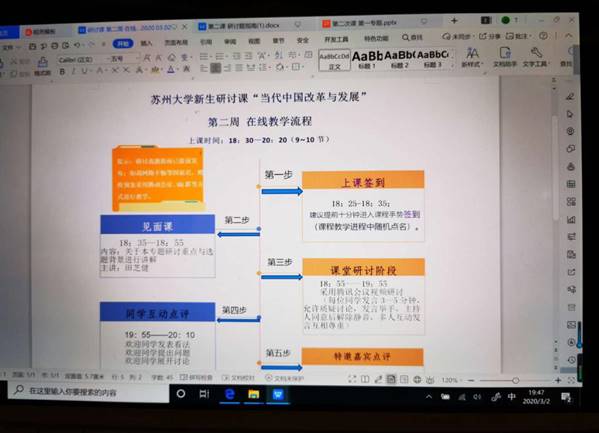Click the undo arrow in quick toolbar
This screenshot has height=433, width=599.
pyautogui.click(x=78, y=45)
